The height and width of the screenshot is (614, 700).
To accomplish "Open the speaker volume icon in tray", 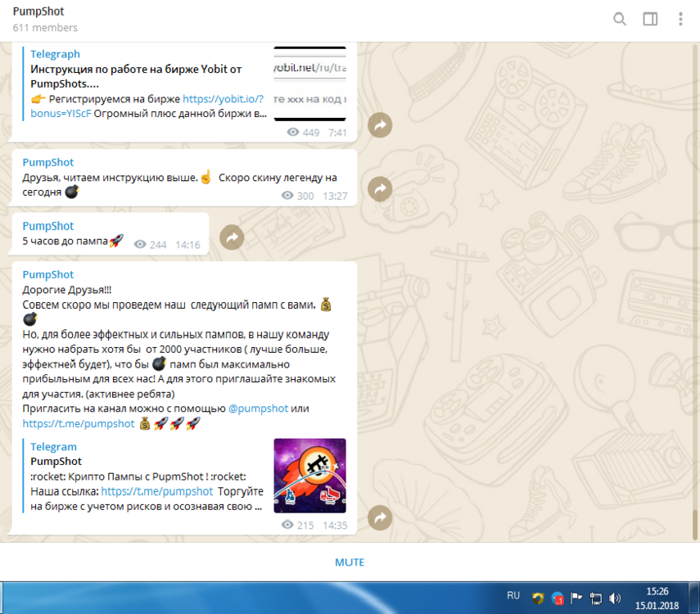I will click(616, 597).
